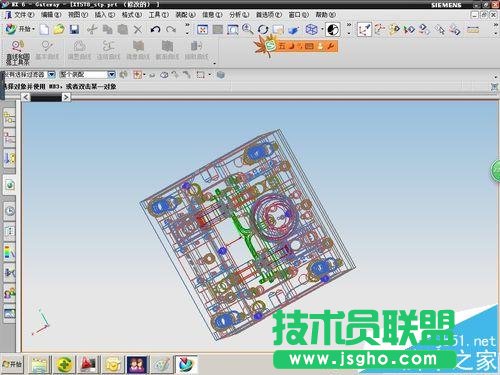Image resolution: width=500 pixels, height=375 pixels.
Task: Click the Zoom in/out magnifier icon
Action: click(x=247, y=29)
